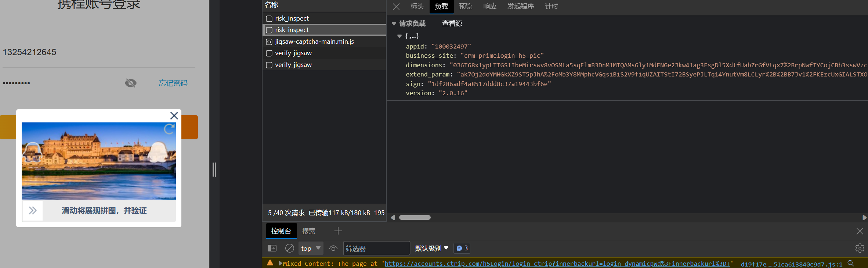Open the 预览 tab
The height and width of the screenshot is (268, 868).
pyautogui.click(x=466, y=6)
